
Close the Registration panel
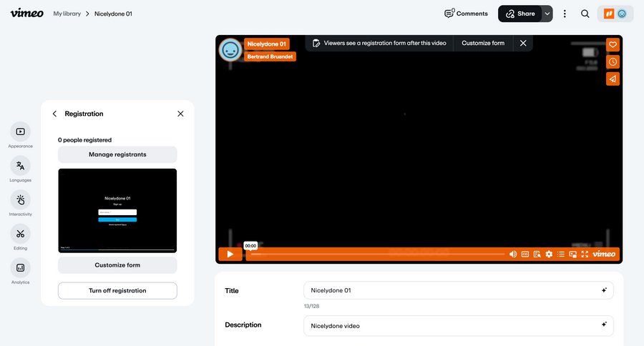click(x=180, y=114)
